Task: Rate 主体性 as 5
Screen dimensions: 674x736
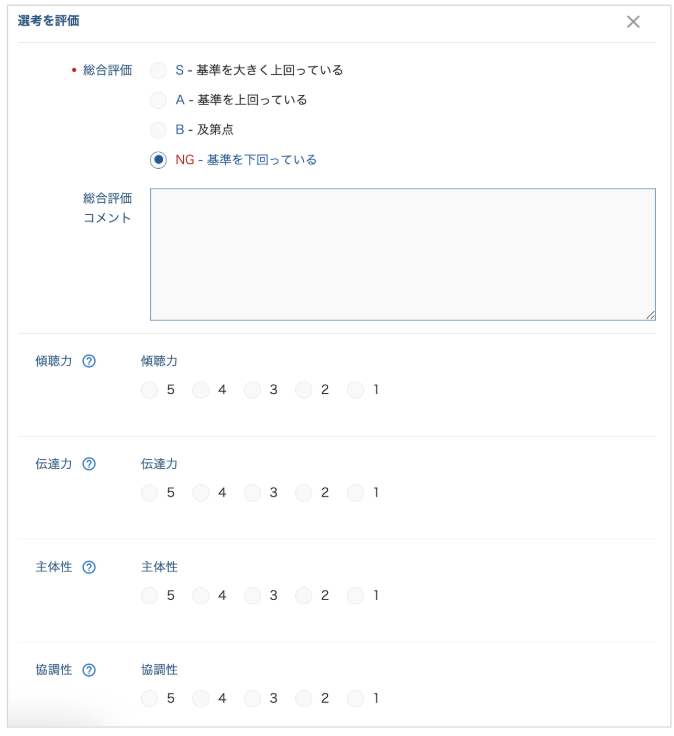Action: 149,596
